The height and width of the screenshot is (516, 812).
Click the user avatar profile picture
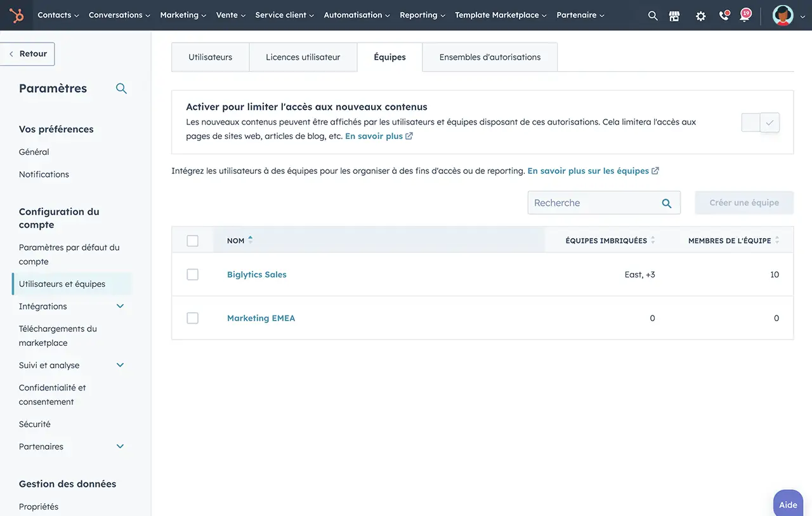(x=783, y=15)
